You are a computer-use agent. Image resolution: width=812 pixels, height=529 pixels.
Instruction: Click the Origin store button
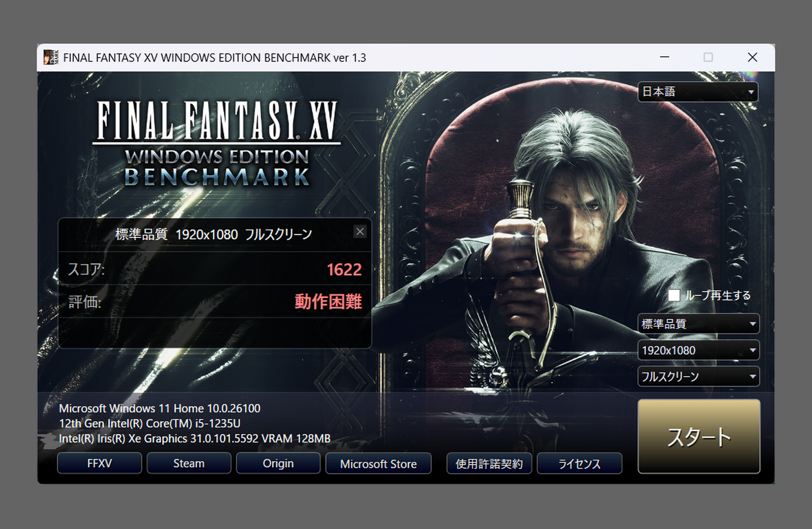click(x=278, y=463)
